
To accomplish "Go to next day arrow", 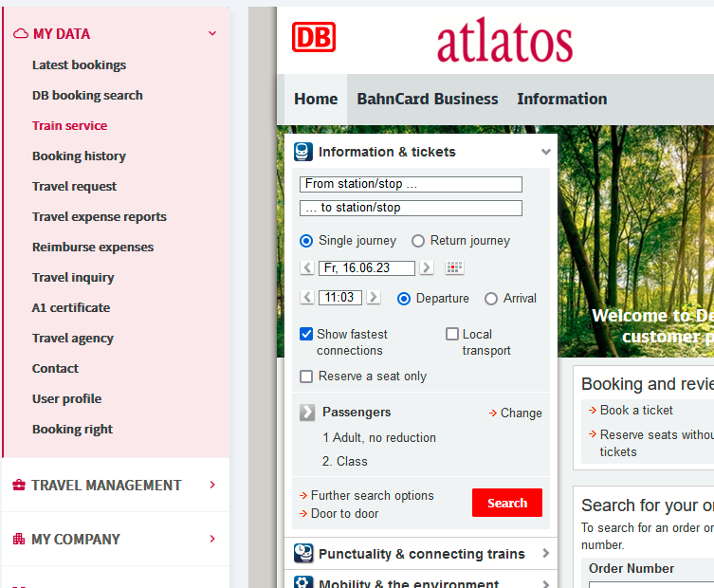I will [x=427, y=267].
